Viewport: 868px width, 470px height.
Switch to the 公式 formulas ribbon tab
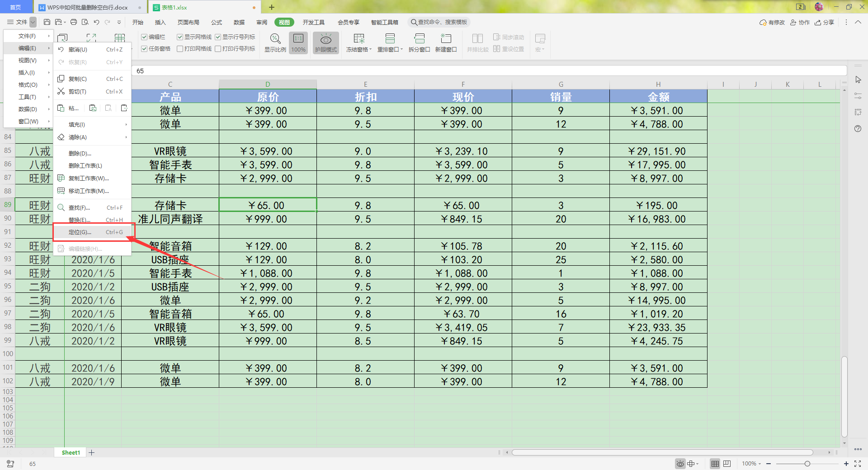pyautogui.click(x=217, y=22)
